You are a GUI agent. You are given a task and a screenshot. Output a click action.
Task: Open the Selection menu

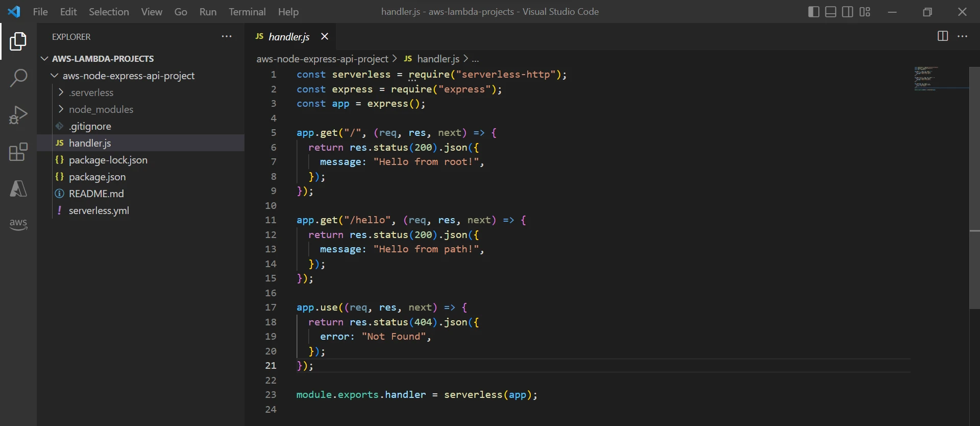109,12
